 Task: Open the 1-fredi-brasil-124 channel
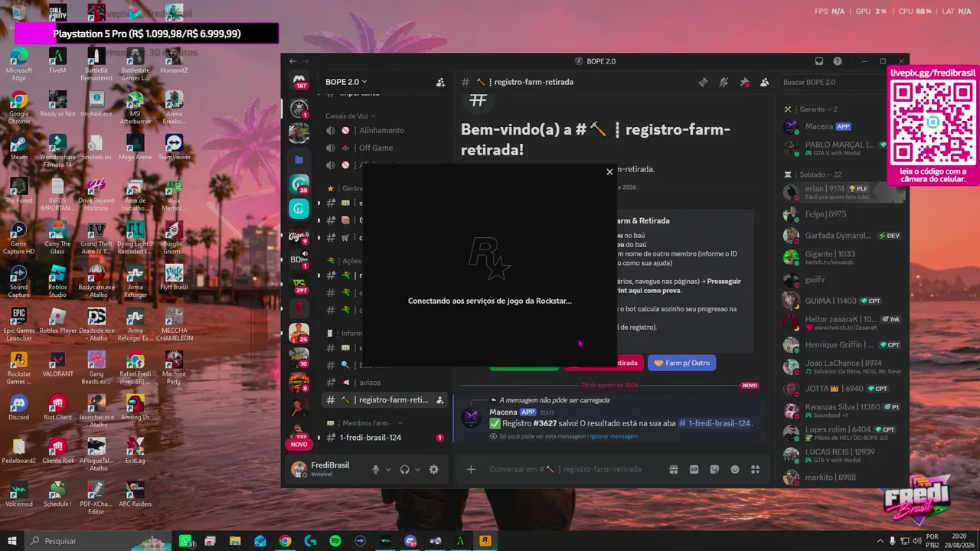coord(384,438)
